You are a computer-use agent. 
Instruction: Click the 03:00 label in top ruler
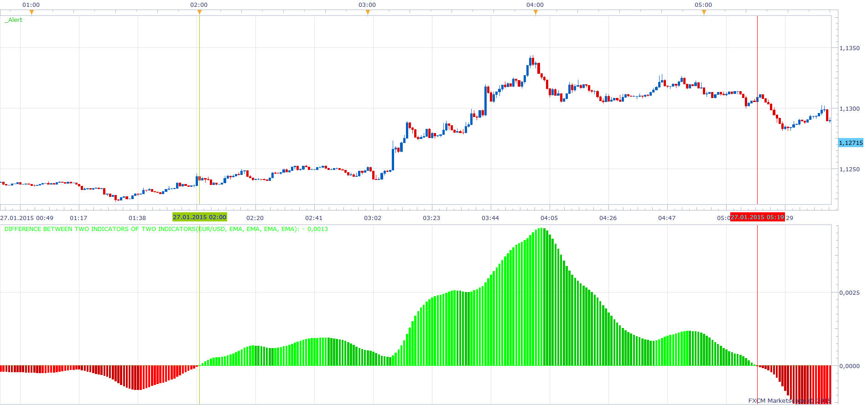pyautogui.click(x=367, y=5)
